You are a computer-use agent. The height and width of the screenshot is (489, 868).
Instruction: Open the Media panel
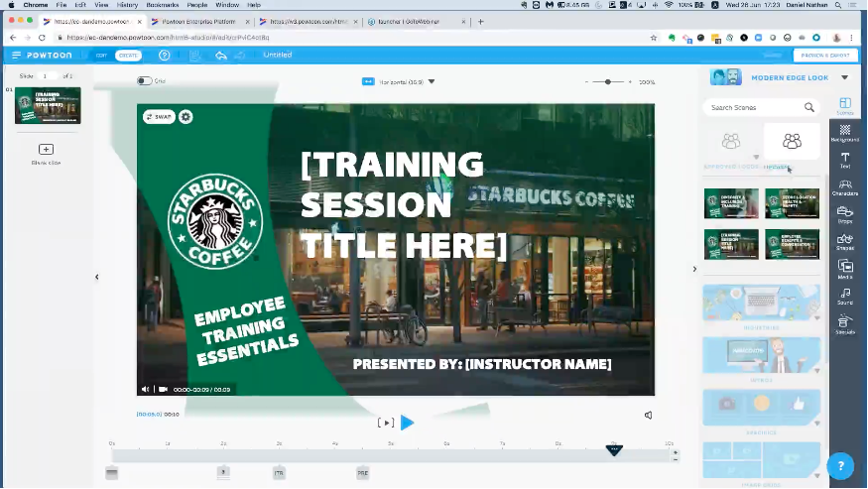844,269
